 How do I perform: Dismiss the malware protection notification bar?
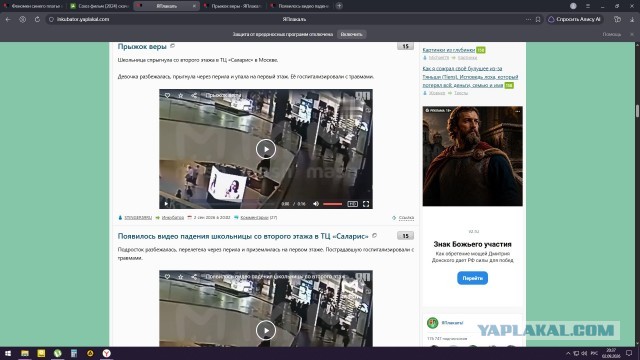[x=632, y=34]
